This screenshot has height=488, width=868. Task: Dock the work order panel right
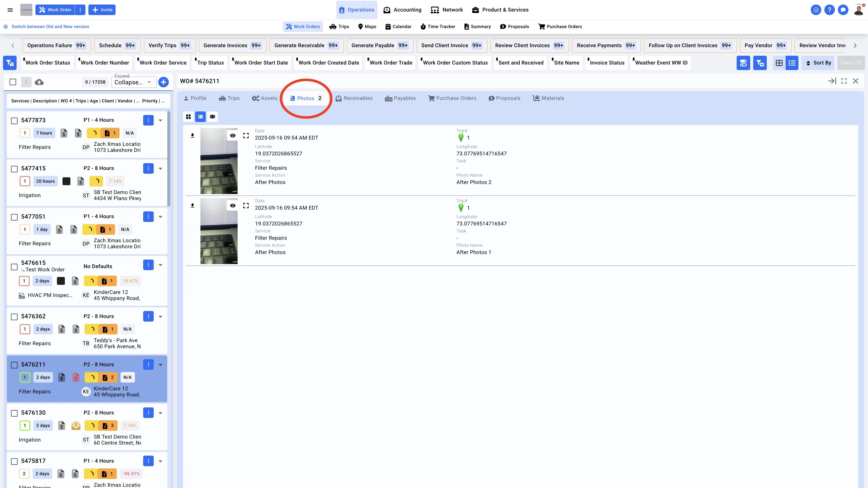(x=832, y=81)
